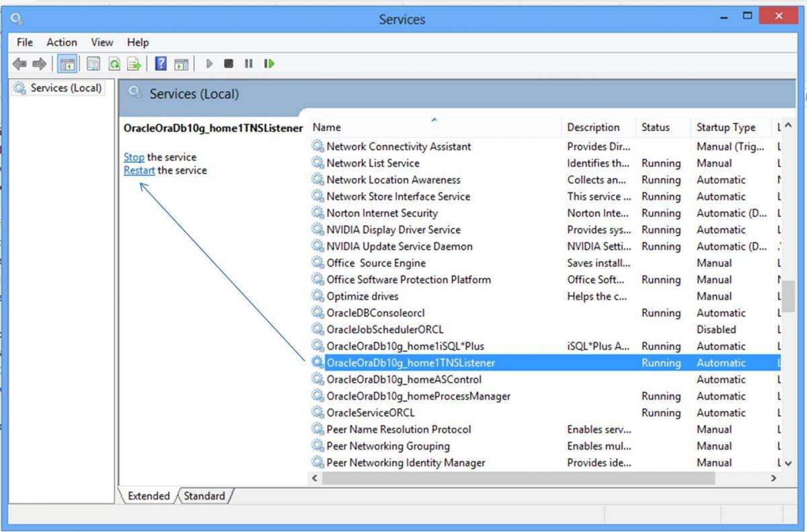Image resolution: width=807 pixels, height=532 pixels.
Task: Toggle the Show/Hide Console Tree icon
Action: point(67,64)
